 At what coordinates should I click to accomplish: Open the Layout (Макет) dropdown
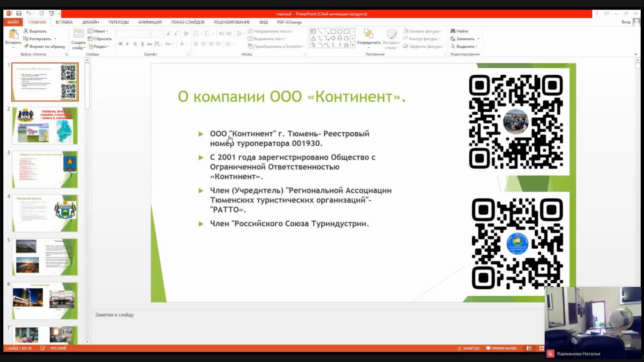(x=99, y=31)
